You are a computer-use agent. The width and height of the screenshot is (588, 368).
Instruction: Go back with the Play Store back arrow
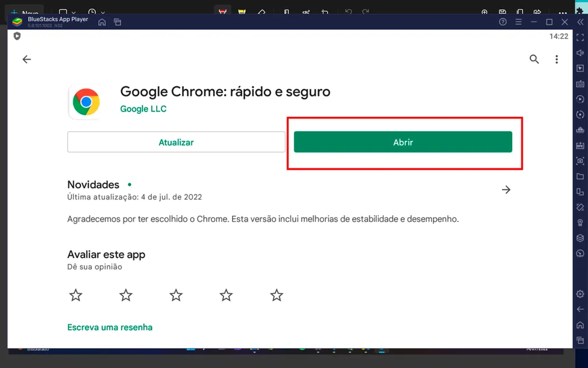click(26, 59)
